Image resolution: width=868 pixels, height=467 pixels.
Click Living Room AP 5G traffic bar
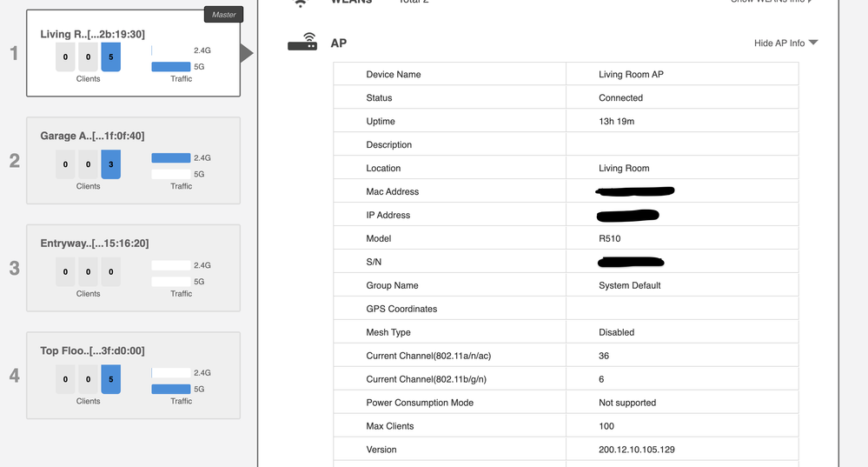[x=170, y=67]
